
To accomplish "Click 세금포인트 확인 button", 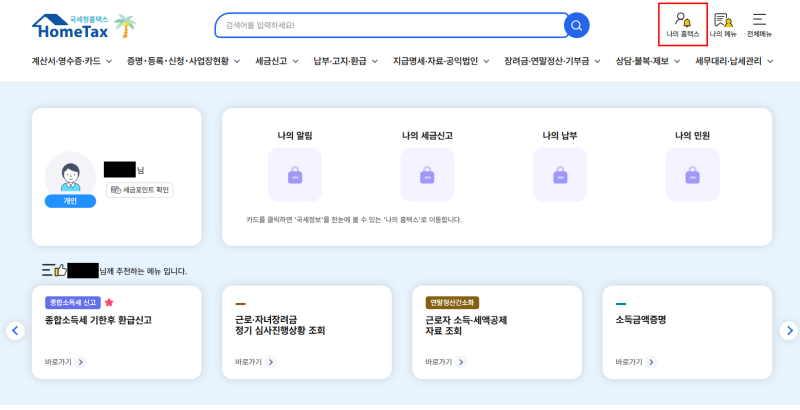I will 140,190.
